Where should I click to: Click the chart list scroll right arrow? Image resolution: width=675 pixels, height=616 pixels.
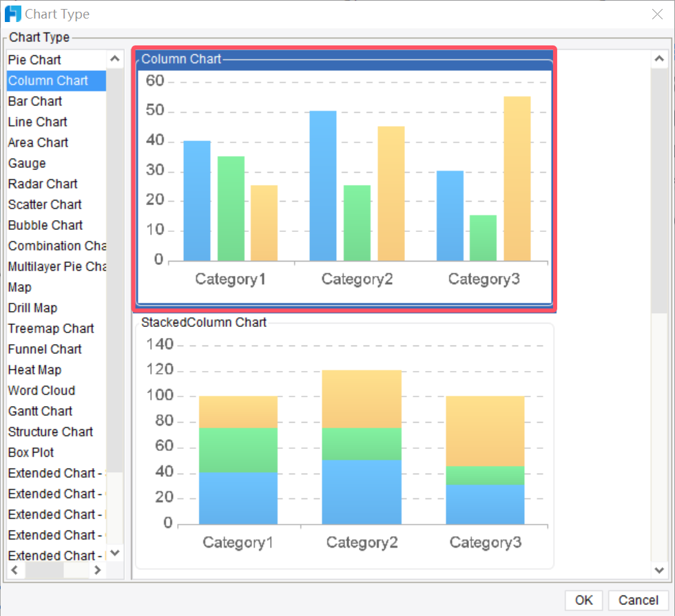98,571
